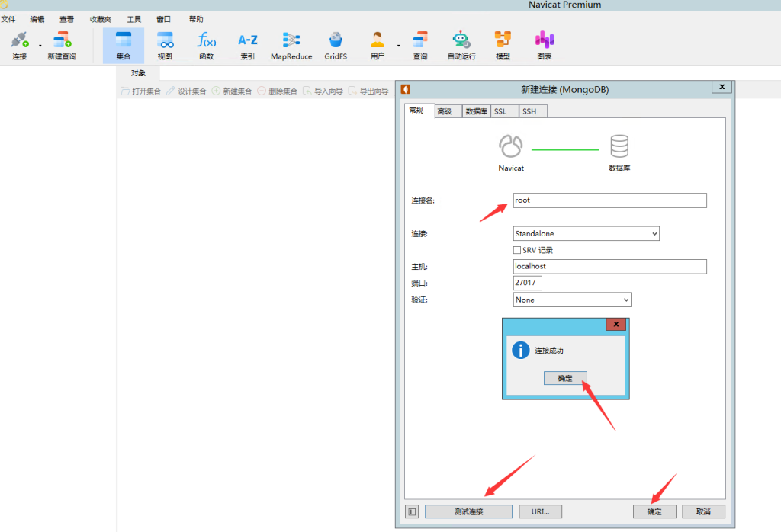Image resolution: width=781 pixels, height=532 pixels.
Task: Select the 视图 (View) toolbar icon
Action: 165,45
